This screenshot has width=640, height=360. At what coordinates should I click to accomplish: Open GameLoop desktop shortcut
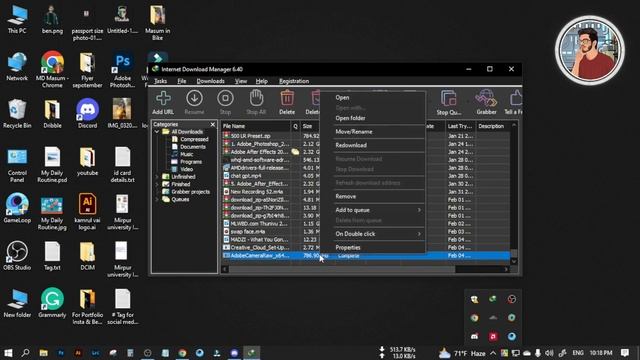coord(17,209)
